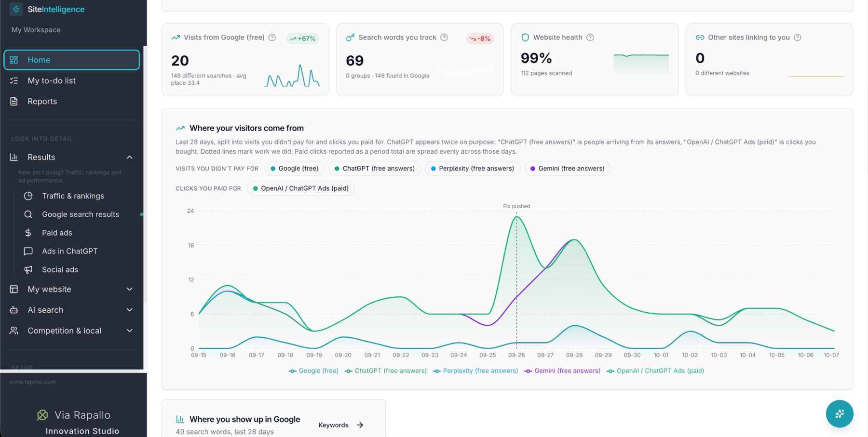Screen dimensions: 868x437
Task: Open My to-do list page
Action: 71,80
